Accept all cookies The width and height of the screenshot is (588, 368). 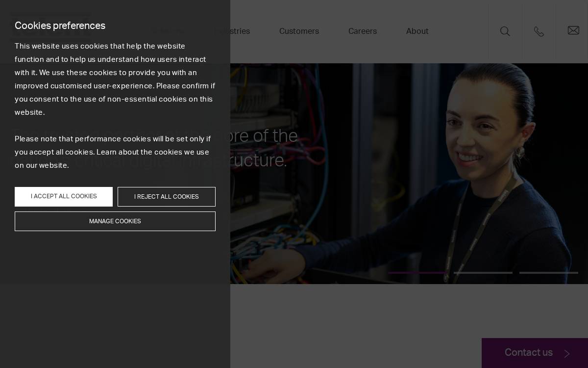point(64,197)
